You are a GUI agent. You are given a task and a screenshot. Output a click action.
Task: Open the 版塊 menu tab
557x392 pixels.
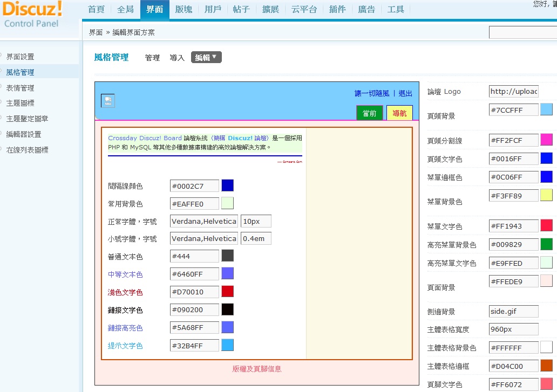click(x=184, y=10)
